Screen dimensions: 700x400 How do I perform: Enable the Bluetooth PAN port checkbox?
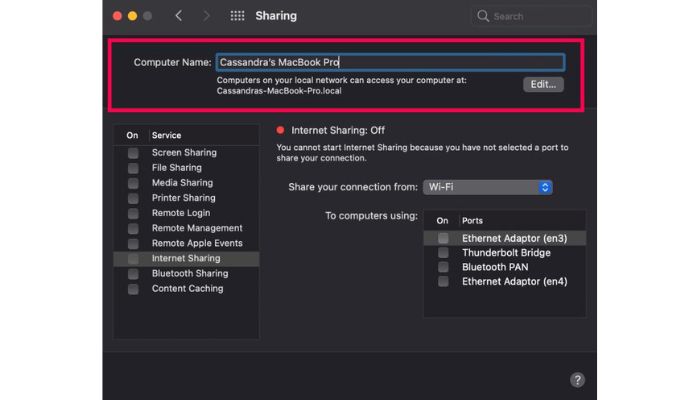point(443,267)
